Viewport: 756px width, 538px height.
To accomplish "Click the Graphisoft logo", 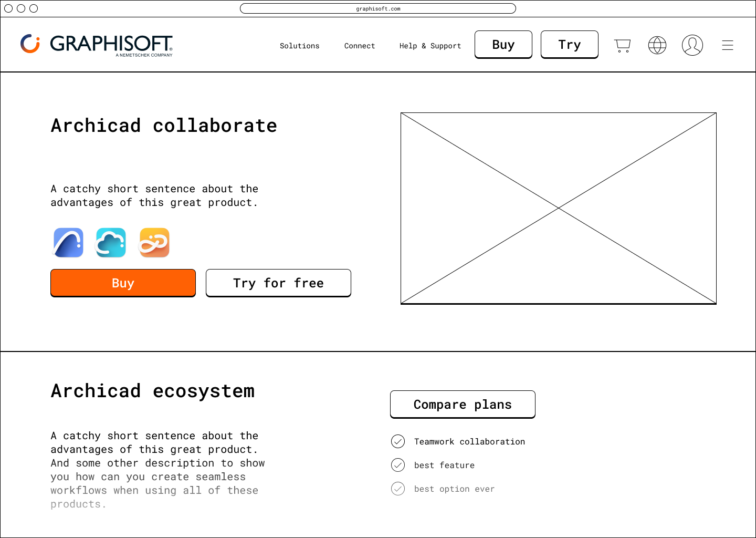I will [97, 45].
